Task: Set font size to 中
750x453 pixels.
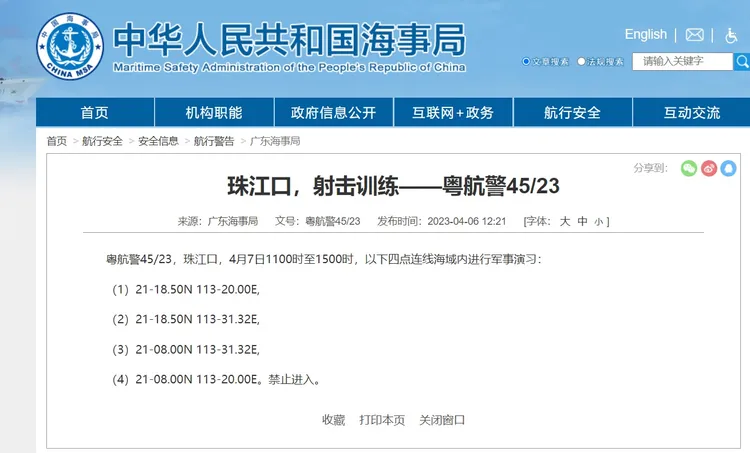Action: click(582, 221)
